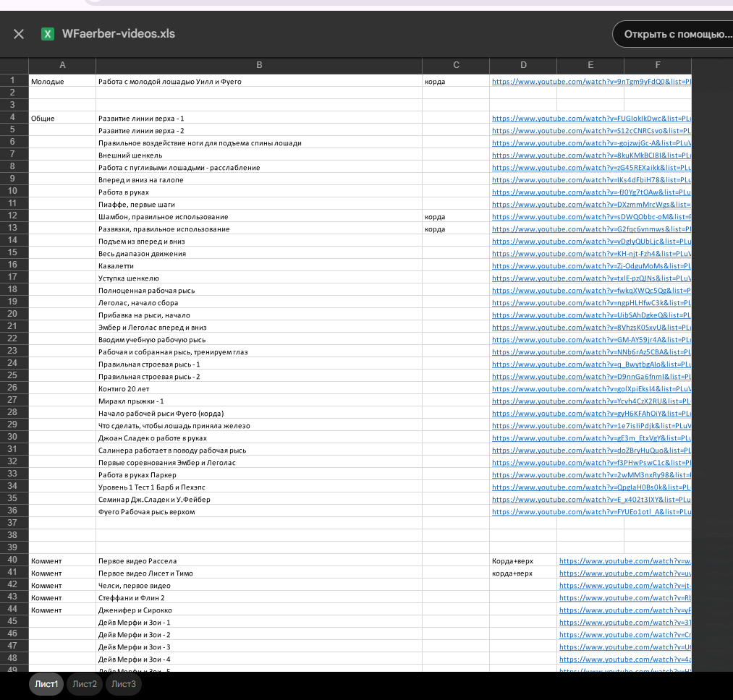Open YouTube link for 'Контиго 20 лет'
The height and width of the screenshot is (700, 733).
[x=591, y=389]
